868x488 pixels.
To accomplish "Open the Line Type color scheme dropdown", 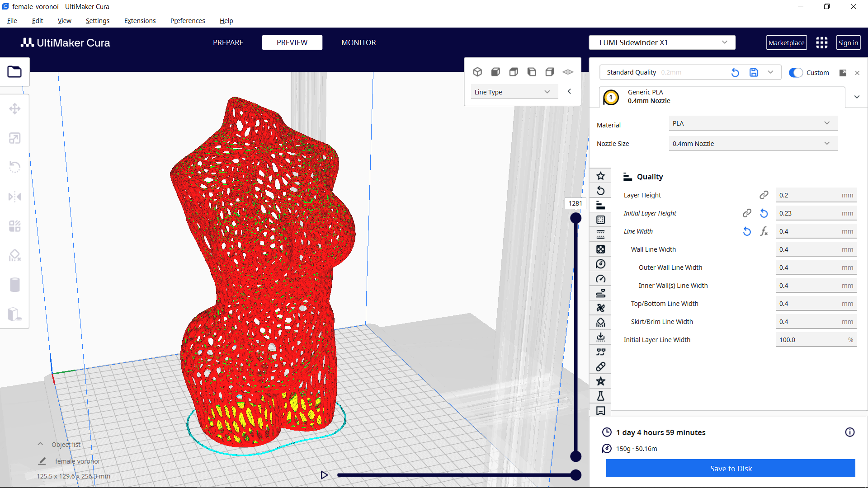I will click(514, 91).
